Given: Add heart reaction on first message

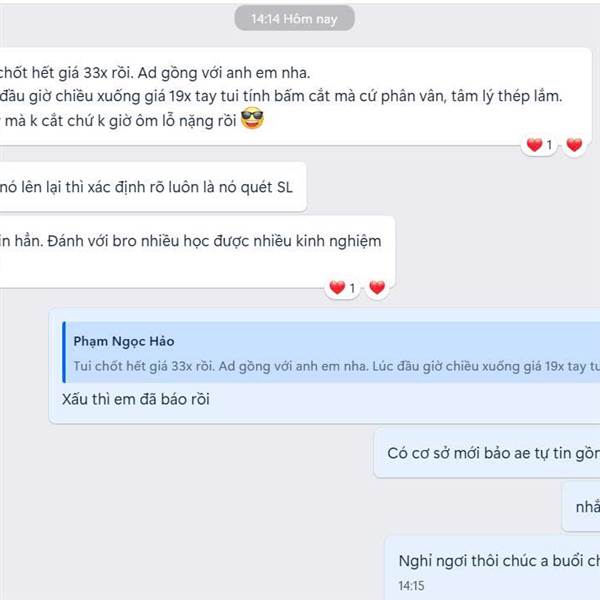Looking at the screenshot, I should [x=574, y=145].
